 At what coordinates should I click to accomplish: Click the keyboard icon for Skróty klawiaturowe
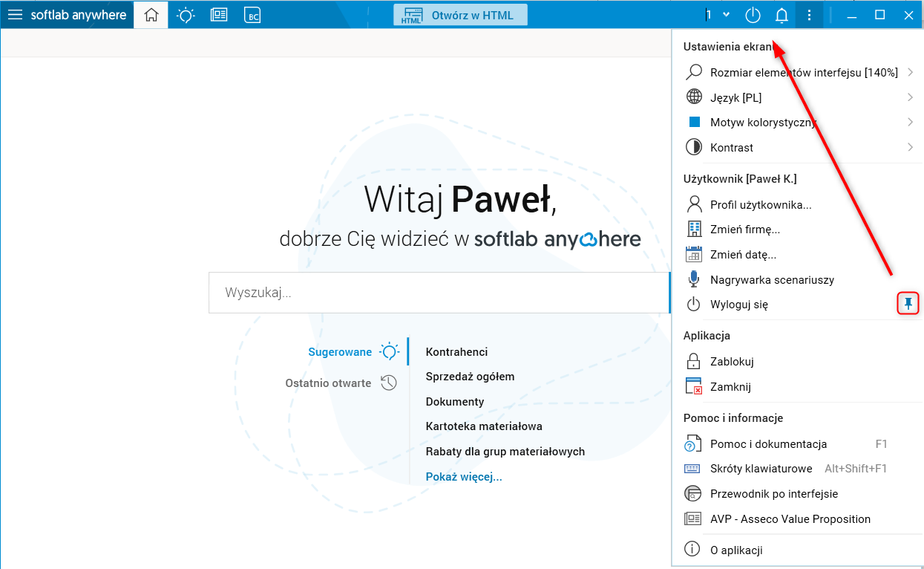point(692,469)
